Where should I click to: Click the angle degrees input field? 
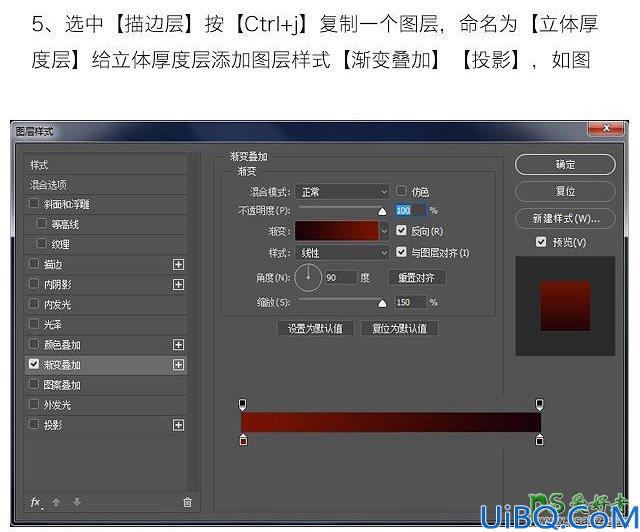[341, 278]
